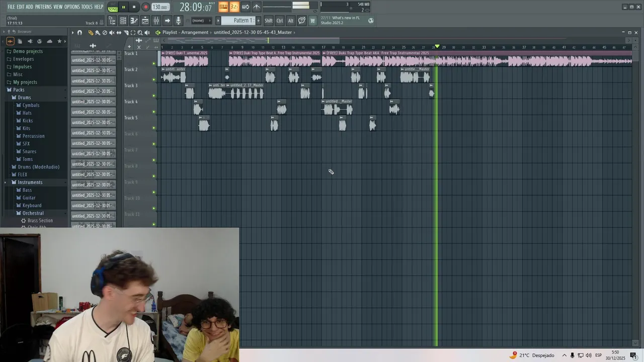Viewport: 644px width, 362px height.
Task: Pause playback with the pause button
Action: (x=123, y=7)
